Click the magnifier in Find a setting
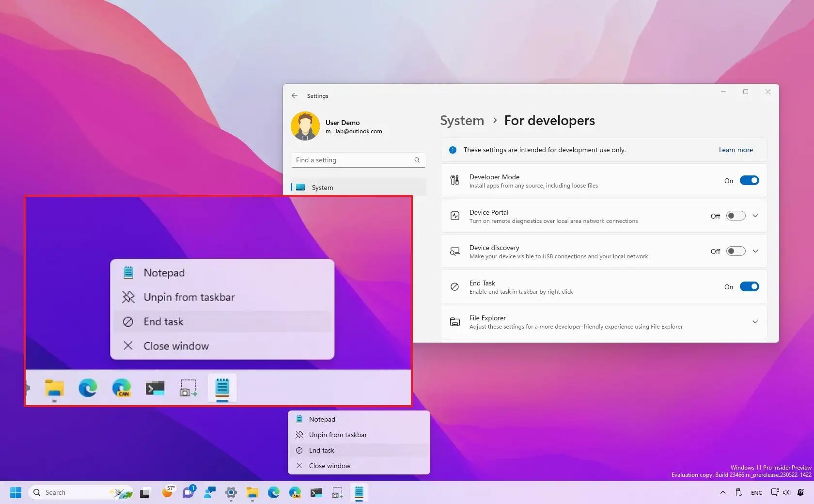Screen dimensions: 814x504 (417, 160)
